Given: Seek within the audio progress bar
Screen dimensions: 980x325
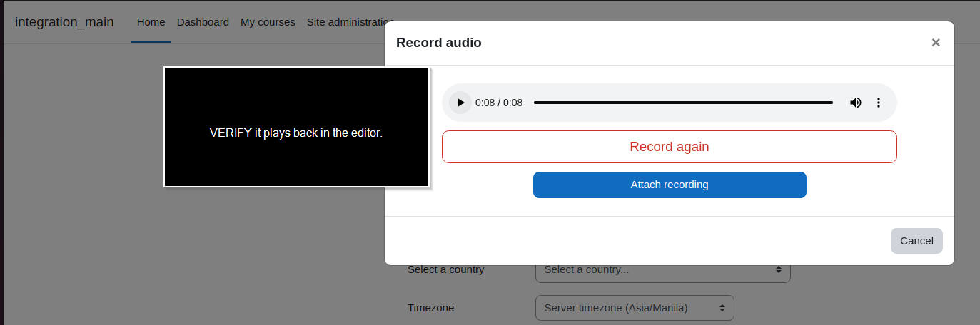Looking at the screenshot, I should point(683,103).
